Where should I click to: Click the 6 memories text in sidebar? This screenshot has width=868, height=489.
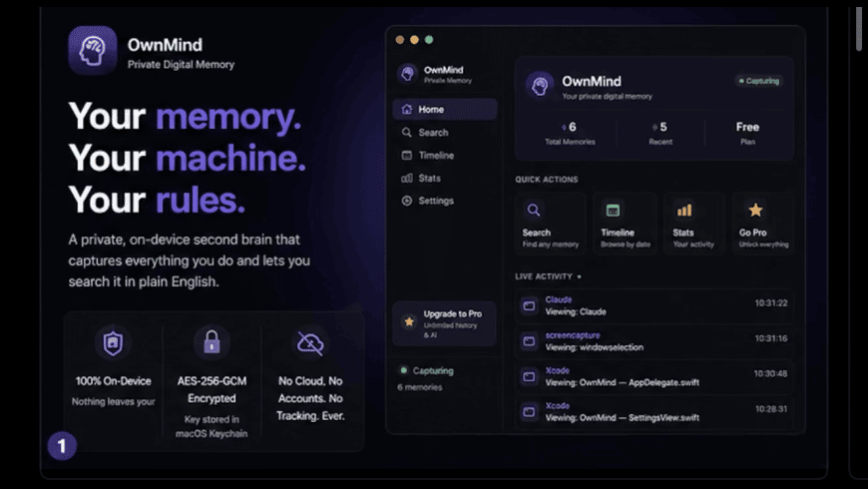420,387
